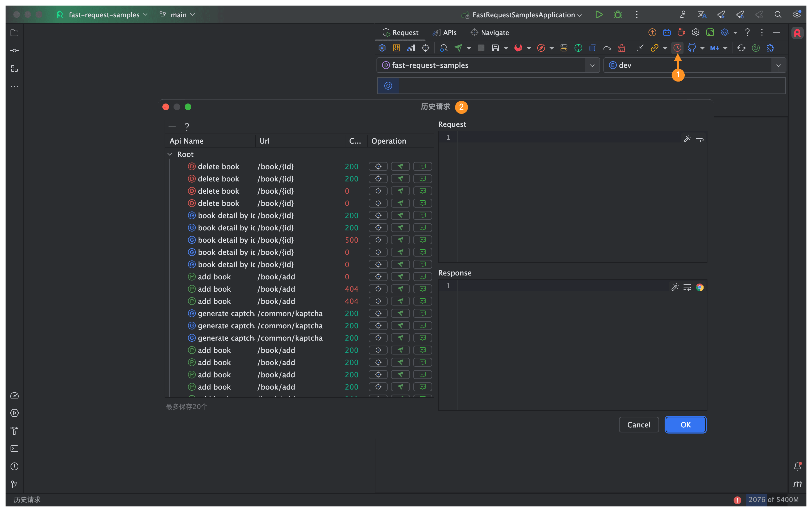Open response in Chrome browser icon
The width and height of the screenshot is (812, 512).
[x=700, y=287]
